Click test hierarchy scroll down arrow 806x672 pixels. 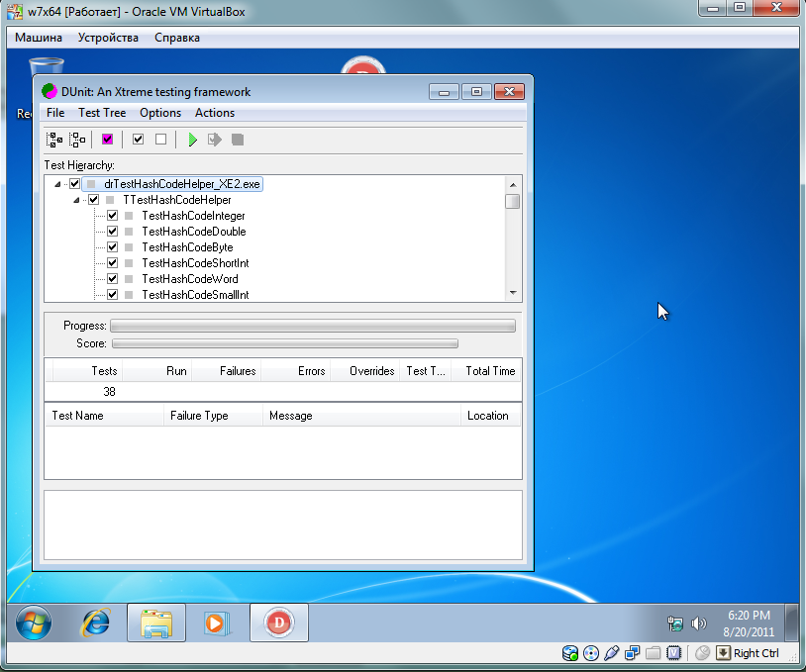513,293
